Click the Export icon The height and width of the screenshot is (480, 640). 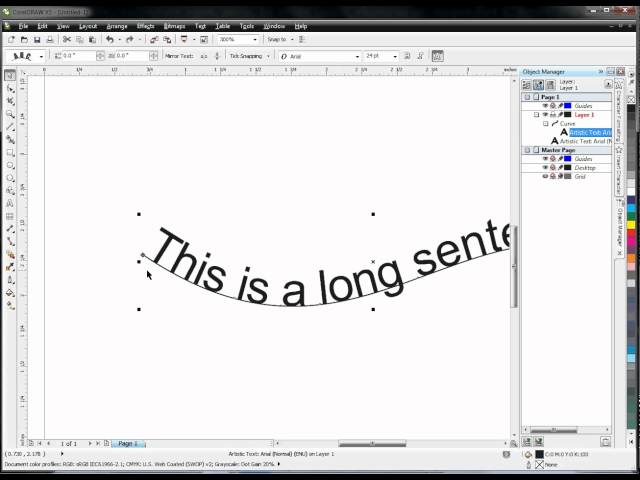coord(167,40)
